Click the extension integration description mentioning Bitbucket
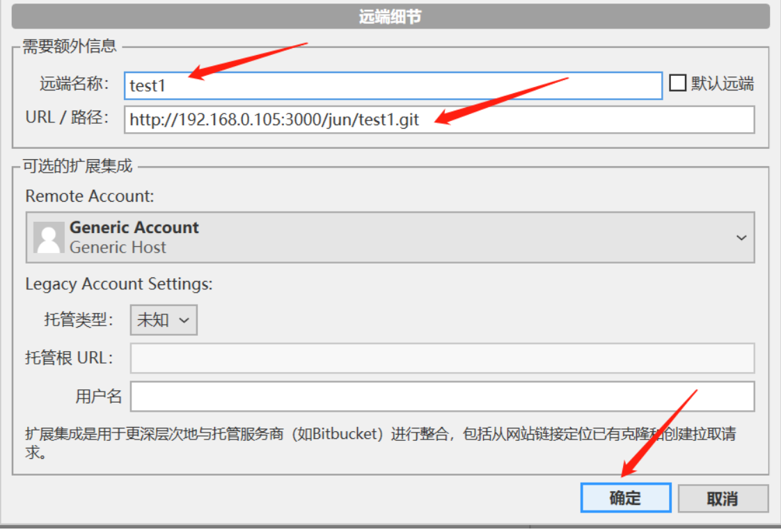The image size is (781, 532). point(381,443)
